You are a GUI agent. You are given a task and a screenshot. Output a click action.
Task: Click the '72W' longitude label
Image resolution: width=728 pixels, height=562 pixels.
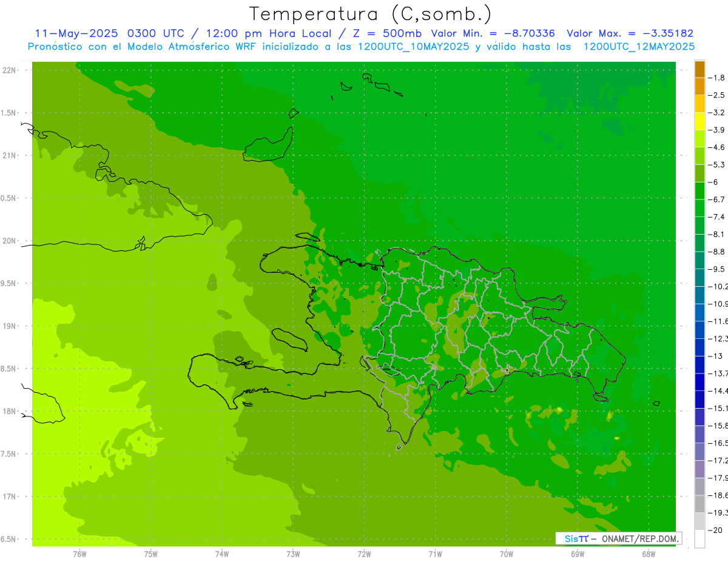coord(364,554)
